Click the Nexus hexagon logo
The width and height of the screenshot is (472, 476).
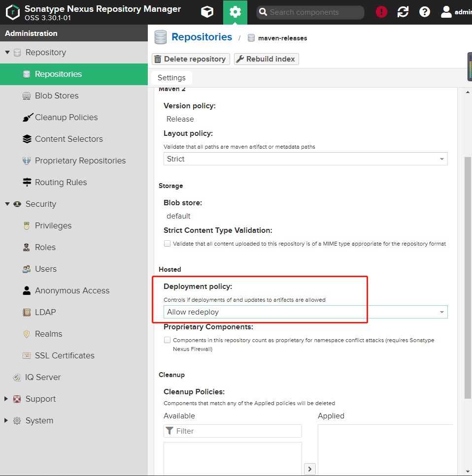(12, 12)
